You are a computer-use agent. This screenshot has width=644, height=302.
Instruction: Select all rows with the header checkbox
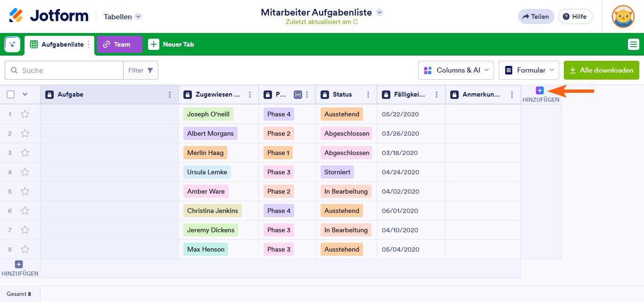click(x=10, y=94)
